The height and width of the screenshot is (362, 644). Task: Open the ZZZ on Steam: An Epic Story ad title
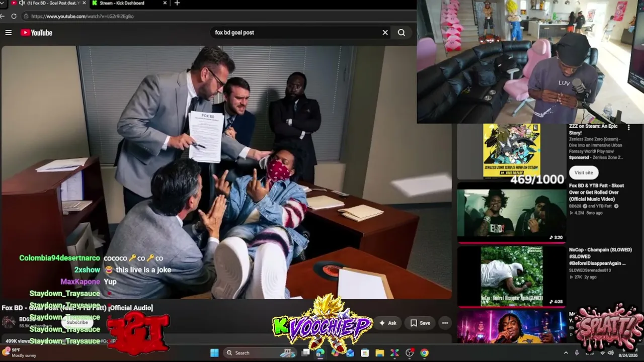pos(593,129)
